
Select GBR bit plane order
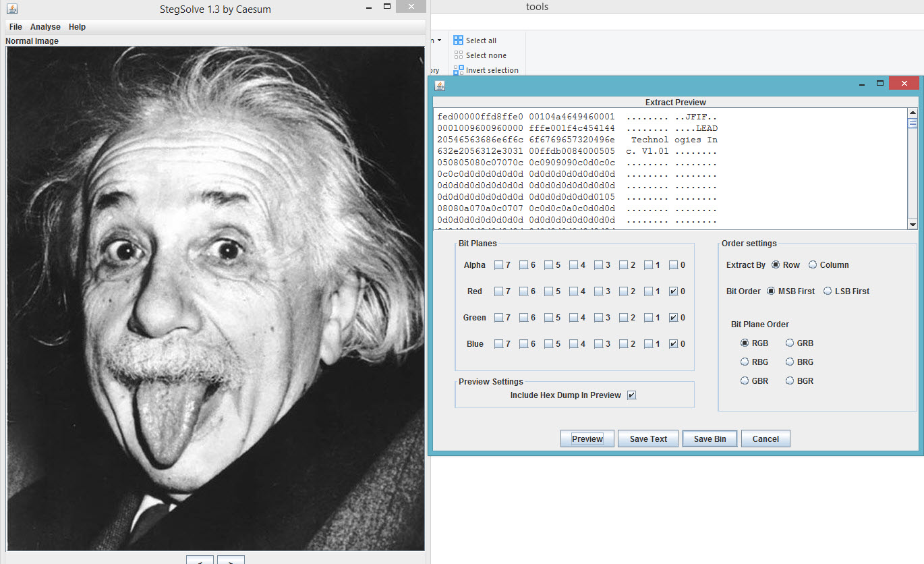(745, 381)
